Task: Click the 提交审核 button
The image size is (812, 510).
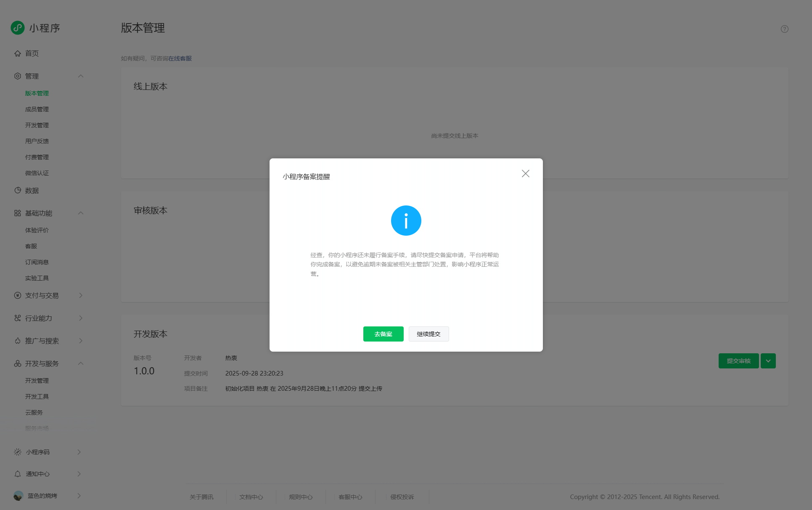Action: point(739,361)
